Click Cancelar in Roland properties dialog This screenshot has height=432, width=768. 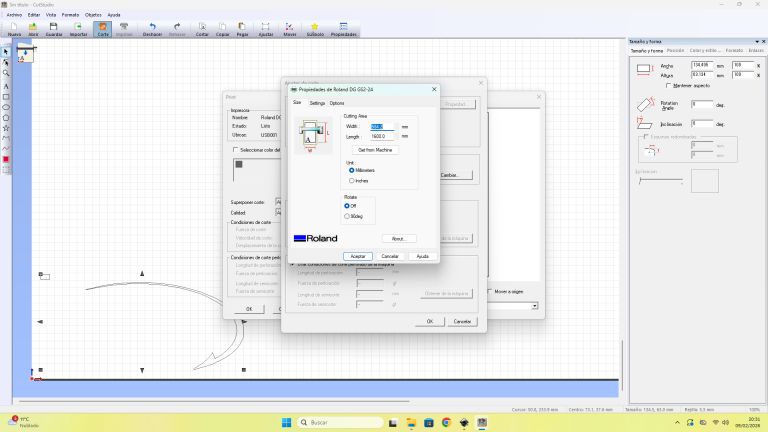(390, 256)
